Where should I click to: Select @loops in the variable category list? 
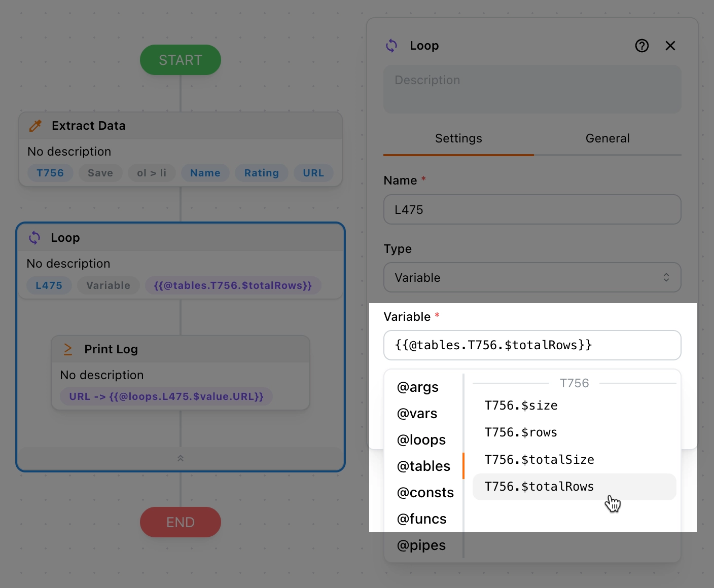[x=421, y=440]
